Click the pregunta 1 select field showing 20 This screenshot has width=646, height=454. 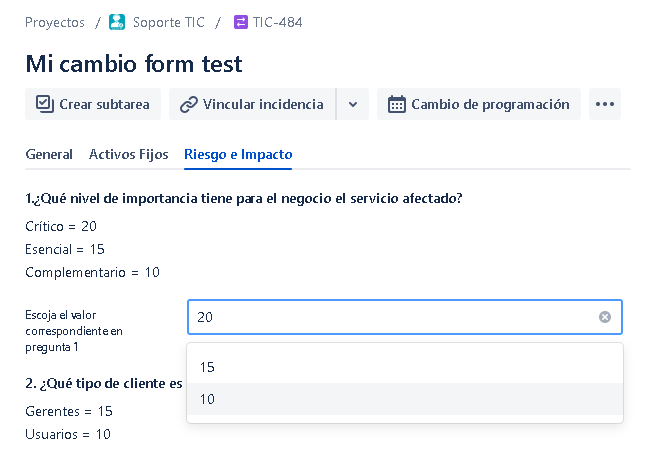[x=405, y=317]
